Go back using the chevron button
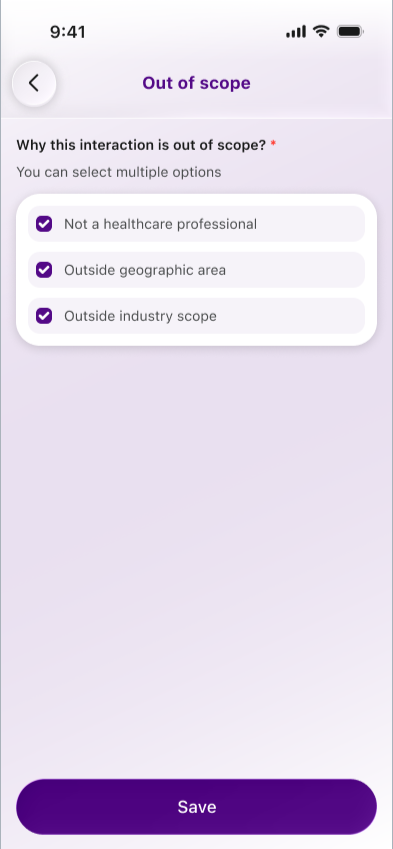The image size is (393, 849). click(34, 83)
